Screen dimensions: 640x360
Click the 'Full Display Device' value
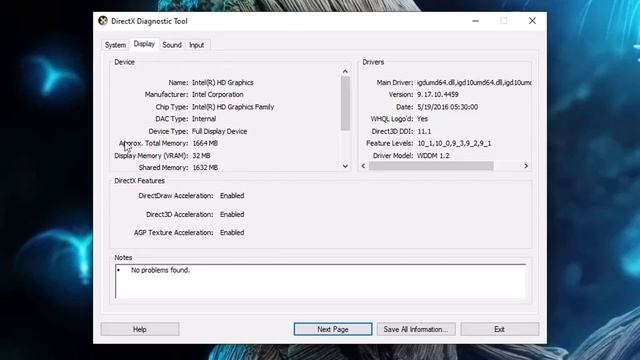pos(219,131)
